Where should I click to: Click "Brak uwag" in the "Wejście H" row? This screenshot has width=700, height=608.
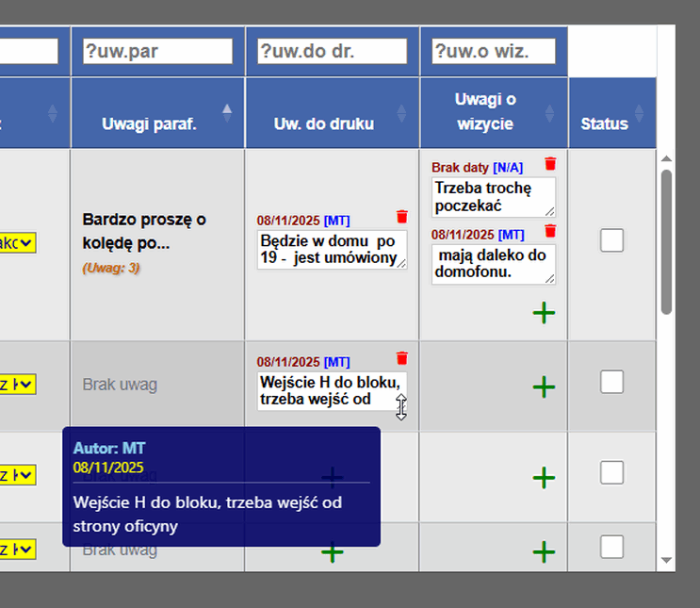(x=120, y=385)
